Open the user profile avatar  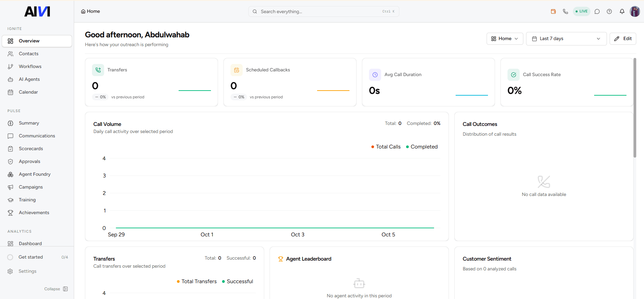(635, 11)
